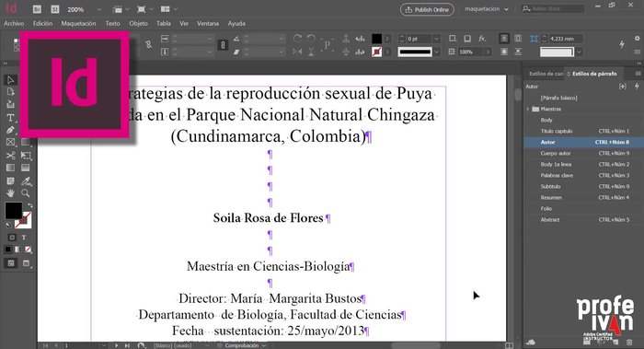Rotate object 90 degrees counterclockwise
Viewport: 644px width, 349px height.
coord(311,39)
